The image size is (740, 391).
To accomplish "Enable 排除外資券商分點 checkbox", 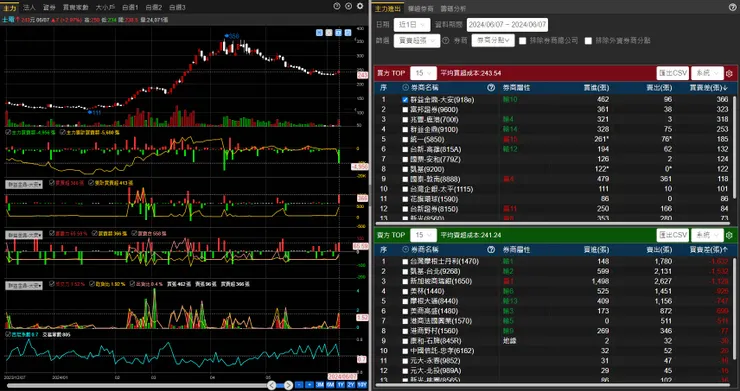I will pyautogui.click(x=588, y=41).
